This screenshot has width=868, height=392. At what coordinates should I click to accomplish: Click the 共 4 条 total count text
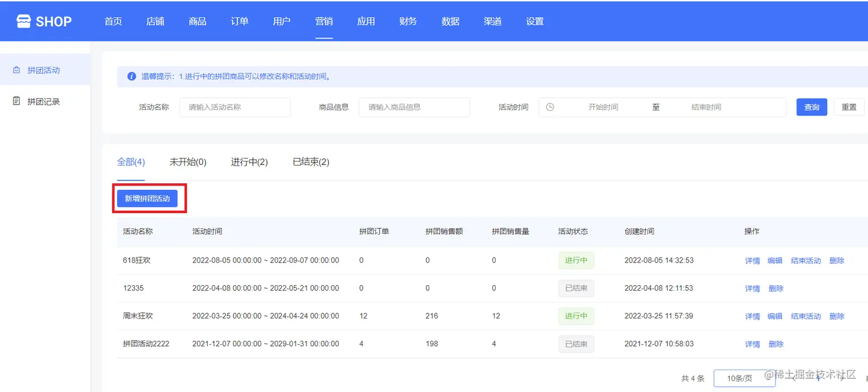coord(692,378)
